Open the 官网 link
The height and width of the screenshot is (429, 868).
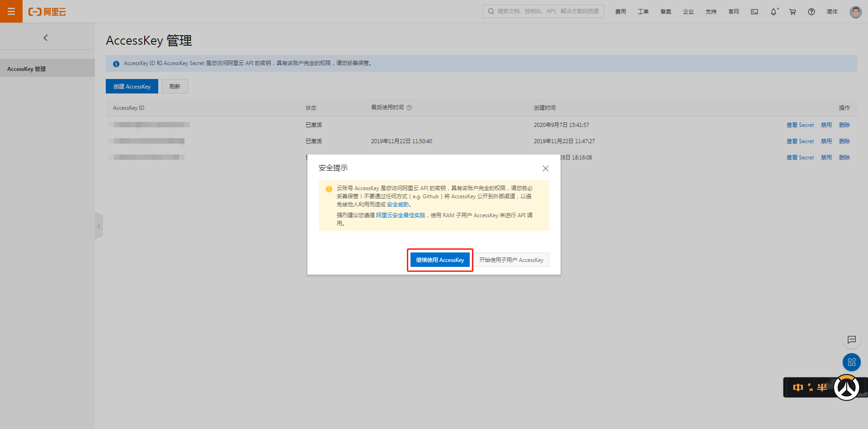733,12
